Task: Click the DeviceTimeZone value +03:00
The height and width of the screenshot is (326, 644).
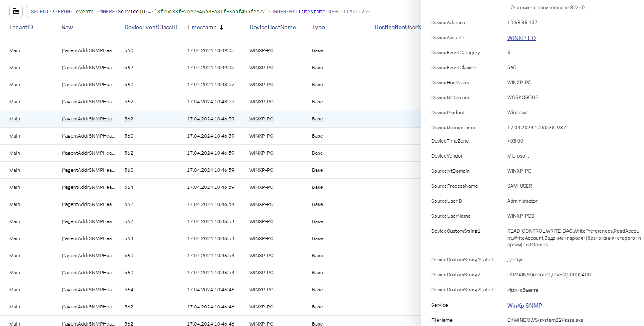Action: [x=515, y=141]
